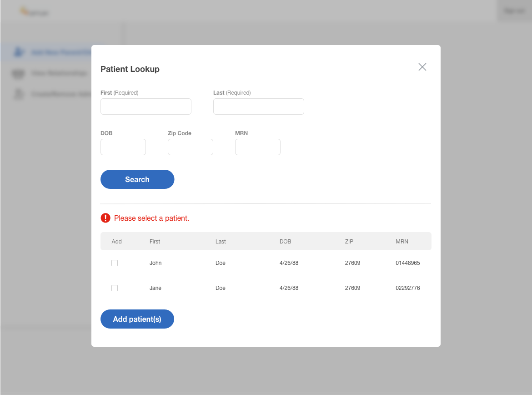
Task: Click the DOB column header
Action: coord(285,242)
